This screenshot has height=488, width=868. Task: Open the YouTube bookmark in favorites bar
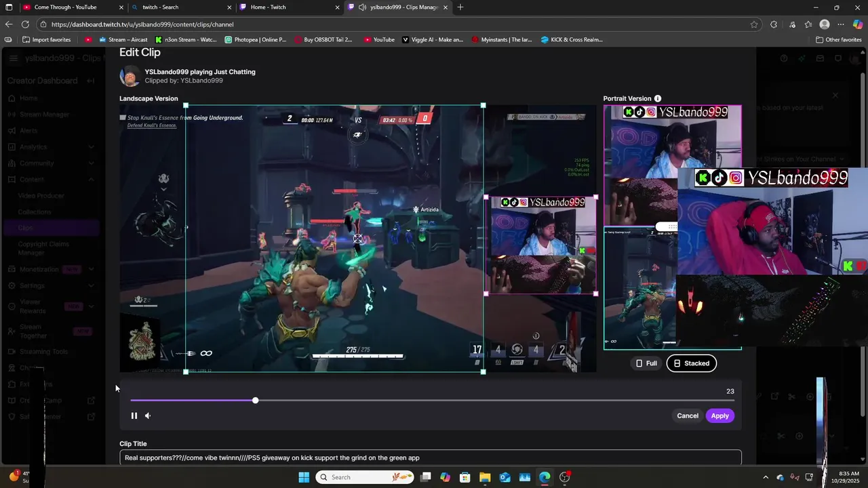tap(379, 40)
